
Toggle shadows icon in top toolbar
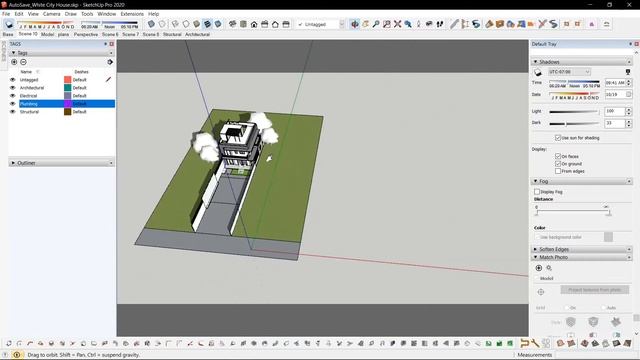(x=9, y=24)
